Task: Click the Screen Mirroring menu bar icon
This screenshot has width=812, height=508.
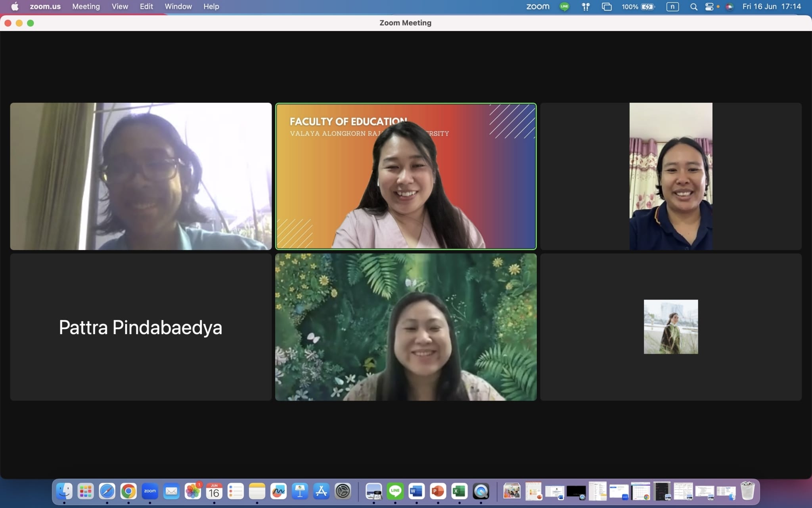Action: pos(607,6)
